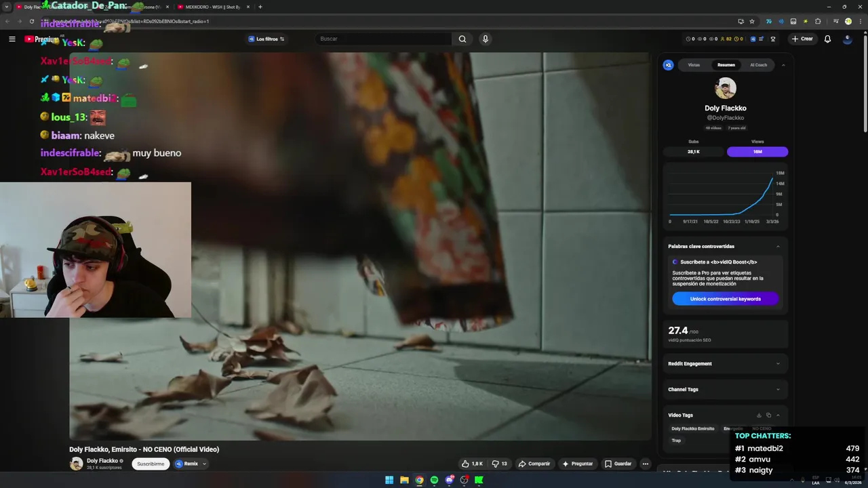The width and height of the screenshot is (868, 488).
Task: Expand the Reddit Engagement section
Action: pos(778,363)
